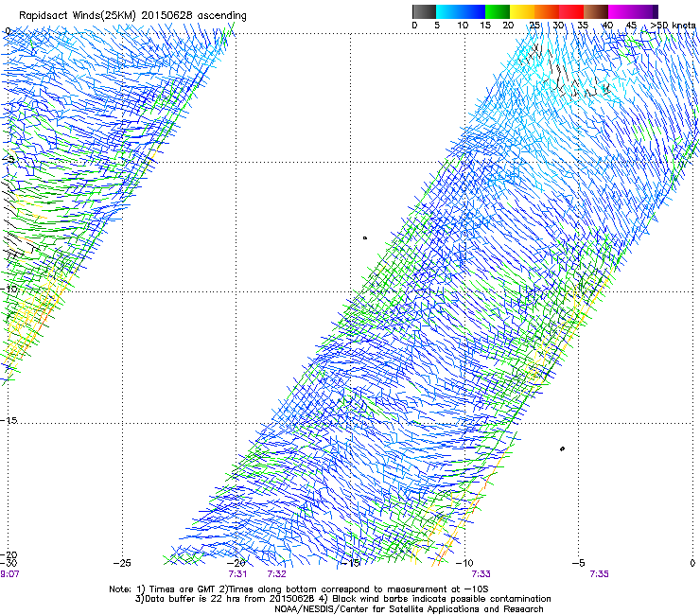
Task: Click the '-30' longitude axis label
Action: pyautogui.click(x=9, y=563)
